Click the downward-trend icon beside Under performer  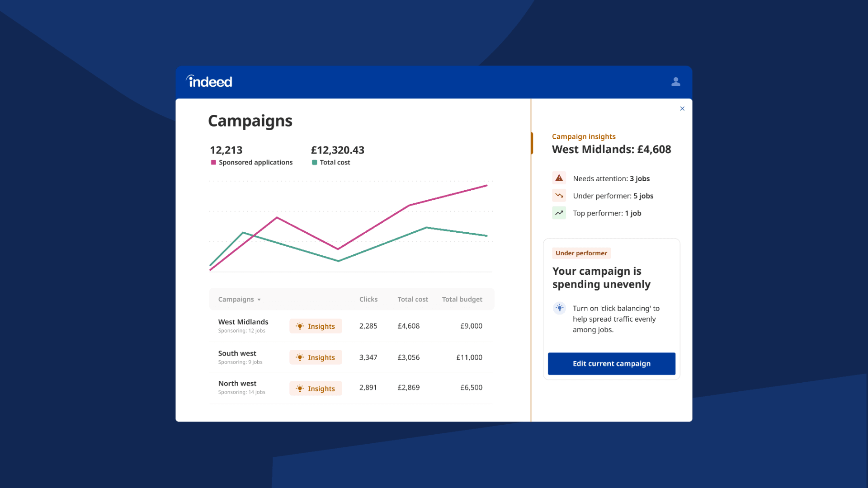(559, 195)
